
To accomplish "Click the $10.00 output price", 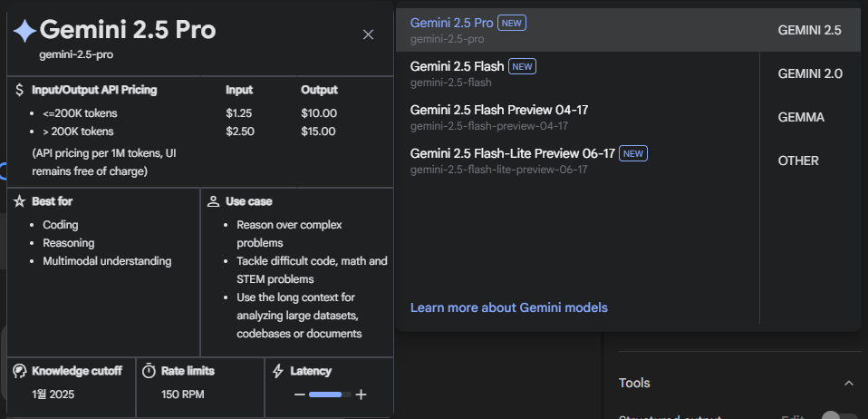I will pyautogui.click(x=319, y=113).
